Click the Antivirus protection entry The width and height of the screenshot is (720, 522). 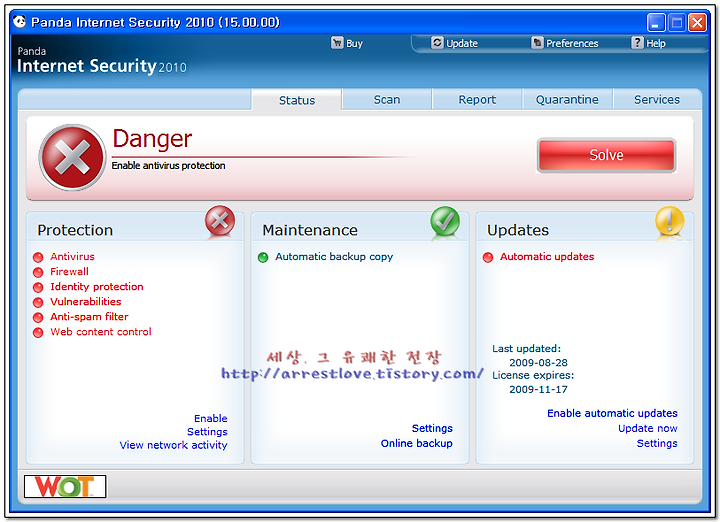(72, 257)
